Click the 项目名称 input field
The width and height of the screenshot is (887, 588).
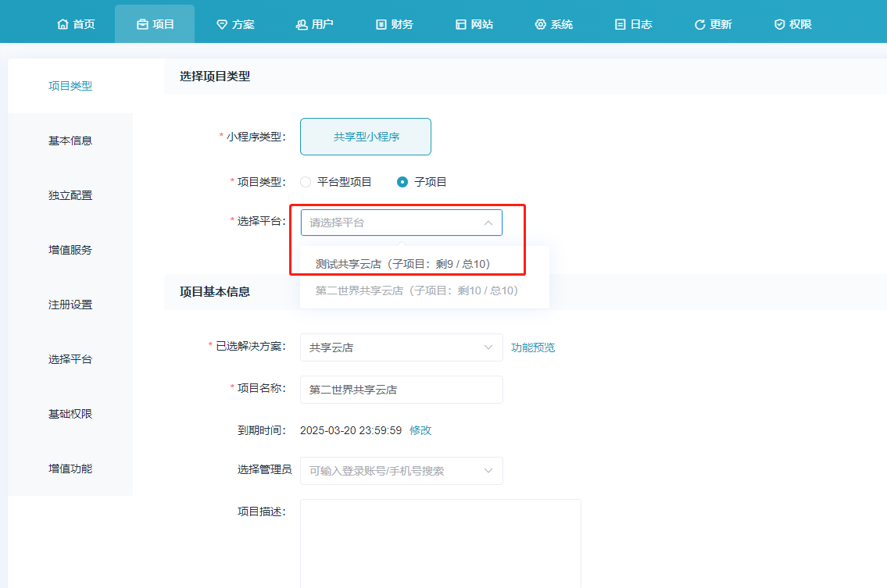(401, 390)
